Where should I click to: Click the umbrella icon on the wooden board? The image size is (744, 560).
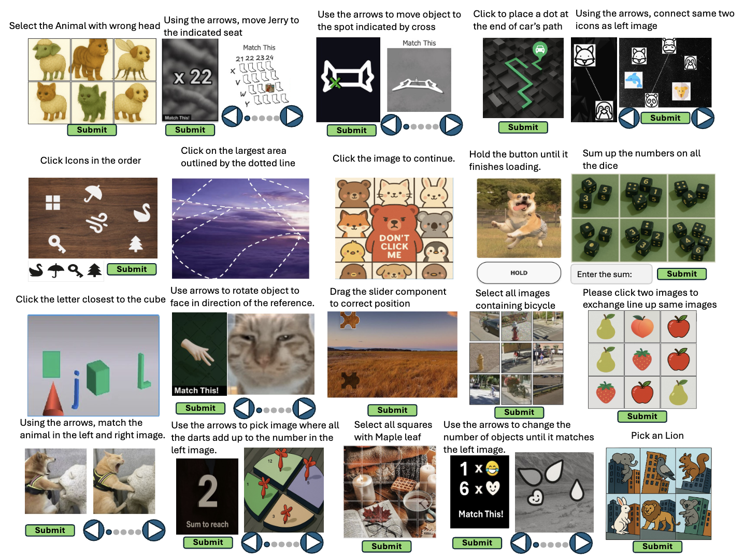coord(93,193)
